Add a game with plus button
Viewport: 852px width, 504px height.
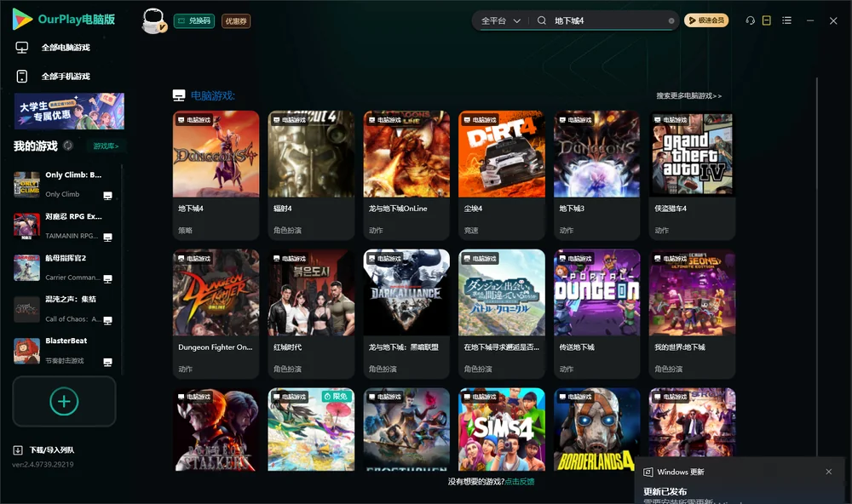[x=64, y=401]
